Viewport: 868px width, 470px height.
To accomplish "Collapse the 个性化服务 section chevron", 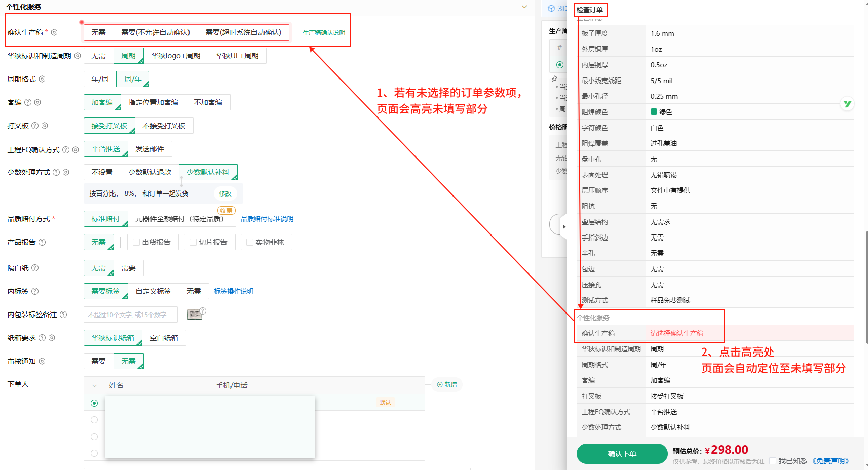I will coord(524,7).
